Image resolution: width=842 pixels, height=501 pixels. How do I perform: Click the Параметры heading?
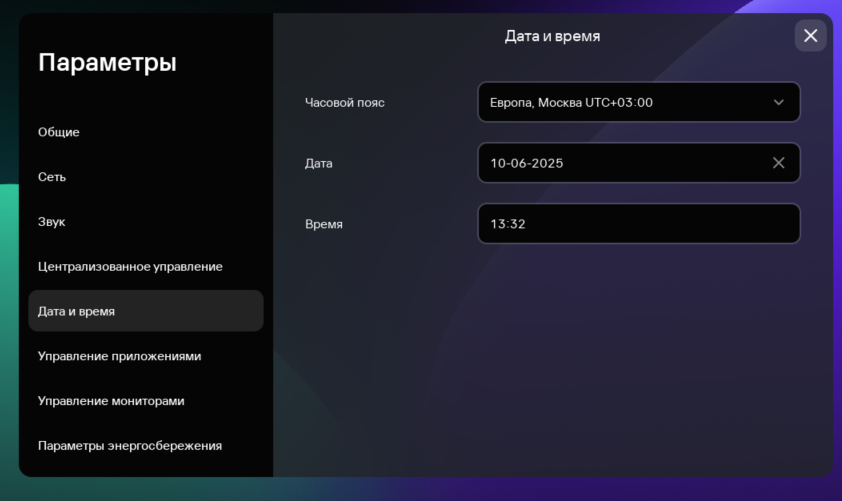(107, 62)
